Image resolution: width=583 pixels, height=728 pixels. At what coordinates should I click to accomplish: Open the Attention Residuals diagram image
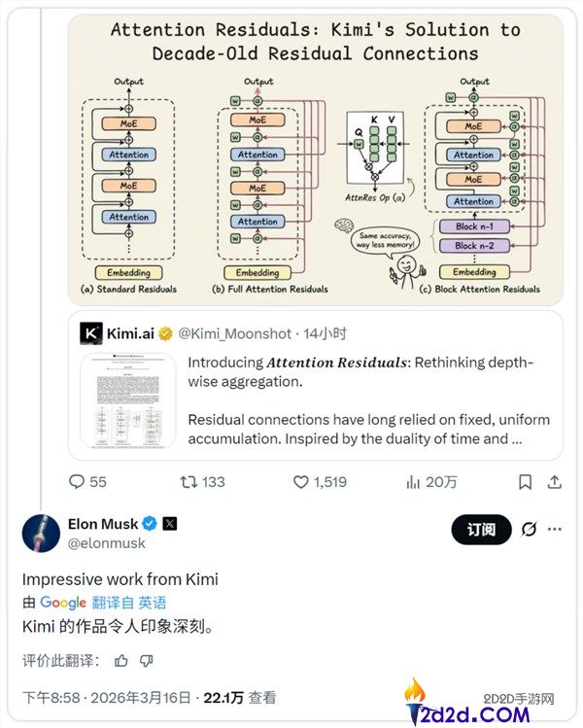coord(316,158)
